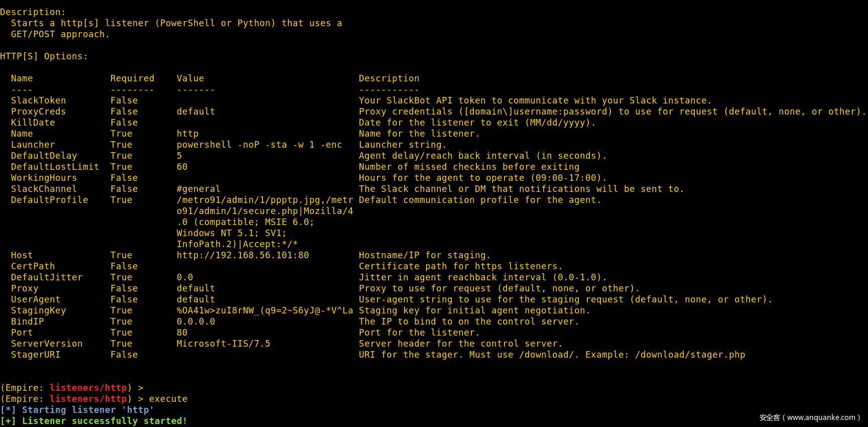Click the DefaultProfile option name
868x427 pixels.
pos(49,200)
